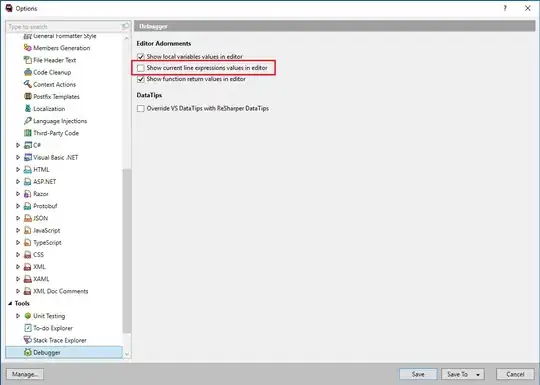This screenshot has width=540, height=385.
Task: Click the Members Generation icon
Action: (x=28, y=48)
